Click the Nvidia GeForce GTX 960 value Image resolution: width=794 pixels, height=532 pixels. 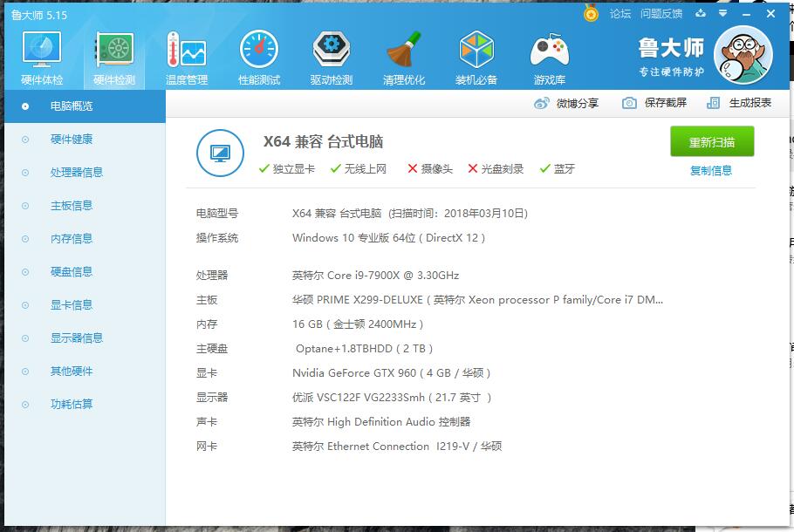click(392, 373)
